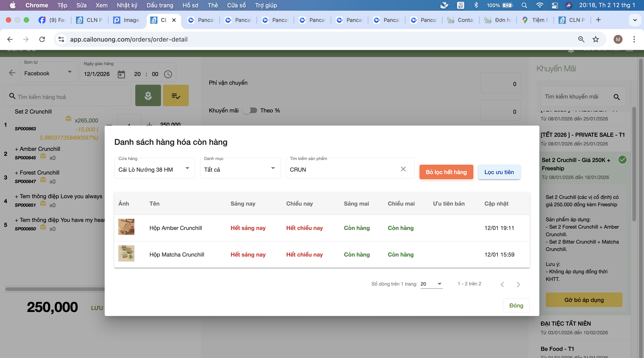Screen dimensions: 644x358
Task: Open the Dấu trang menu in menu bar
Action: tap(160, 5)
